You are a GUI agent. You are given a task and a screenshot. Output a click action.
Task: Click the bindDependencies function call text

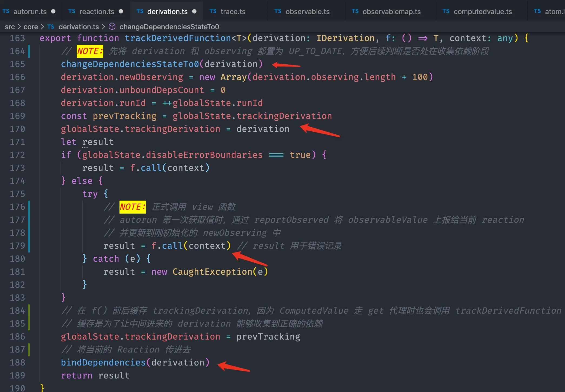pos(103,362)
